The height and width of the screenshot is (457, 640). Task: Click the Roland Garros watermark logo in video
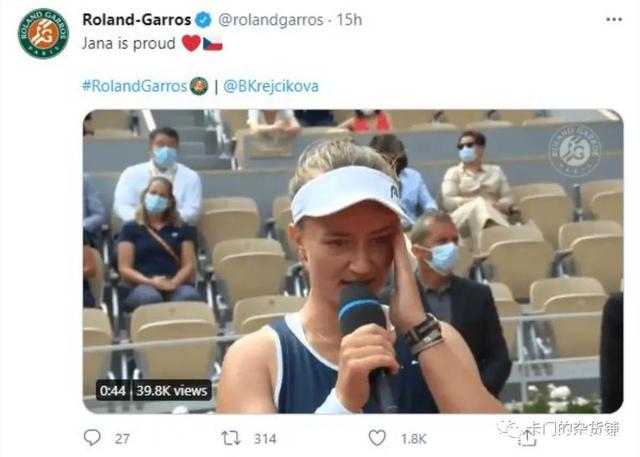point(575,151)
